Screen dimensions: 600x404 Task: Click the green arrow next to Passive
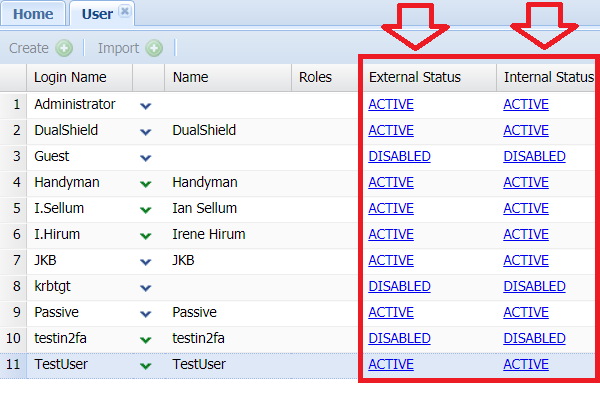point(146,313)
